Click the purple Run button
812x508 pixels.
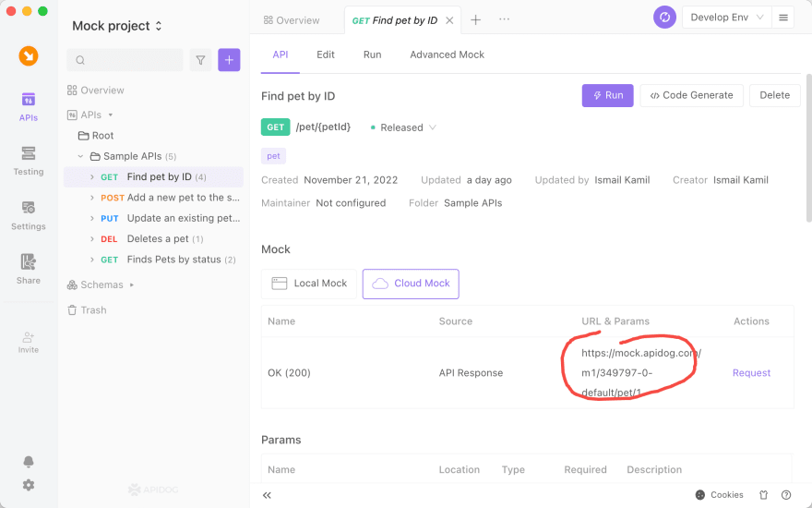[607, 95]
